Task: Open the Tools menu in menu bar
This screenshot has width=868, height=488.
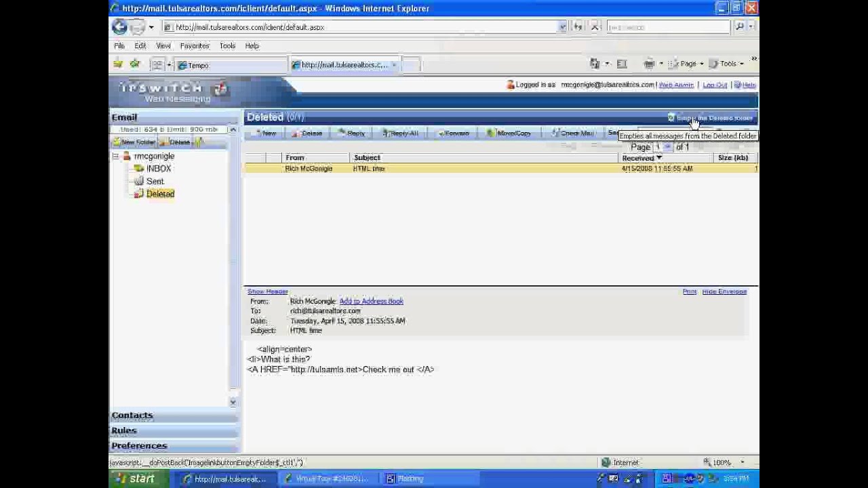Action: pyautogui.click(x=227, y=46)
